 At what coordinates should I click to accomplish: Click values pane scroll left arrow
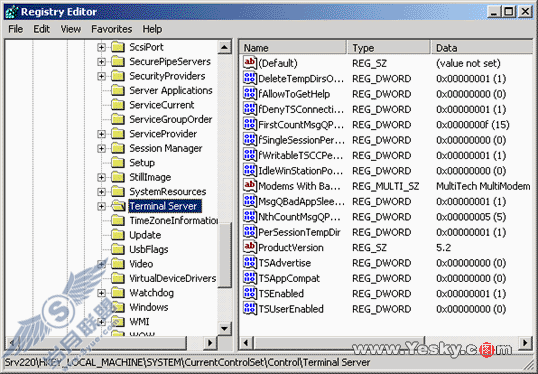(246, 343)
